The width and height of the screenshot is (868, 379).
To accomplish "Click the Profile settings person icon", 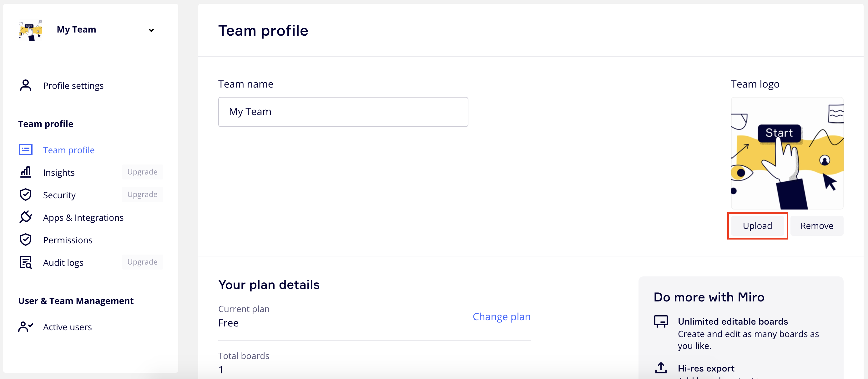I will point(26,86).
